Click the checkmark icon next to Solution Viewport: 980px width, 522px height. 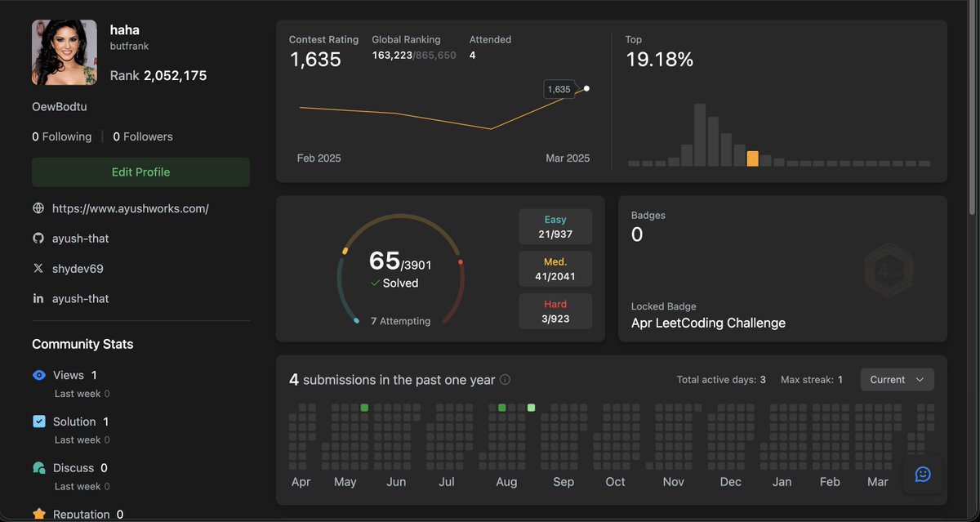click(38, 422)
